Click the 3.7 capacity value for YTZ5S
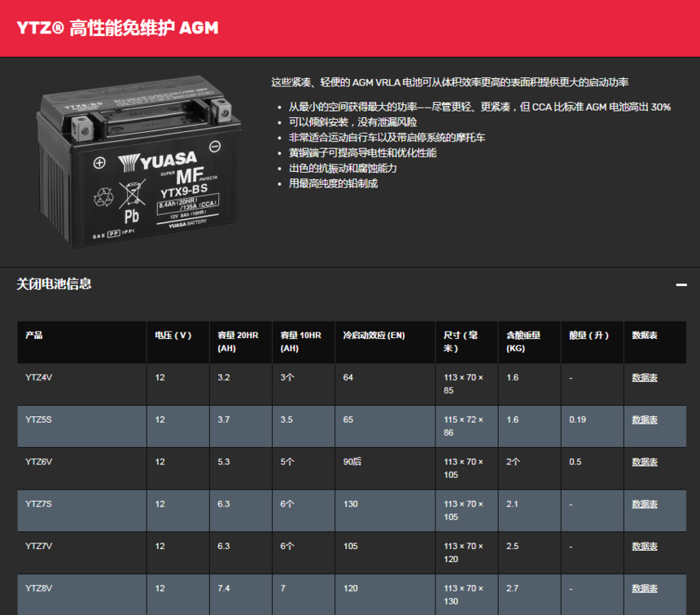The image size is (700, 615). tap(224, 420)
